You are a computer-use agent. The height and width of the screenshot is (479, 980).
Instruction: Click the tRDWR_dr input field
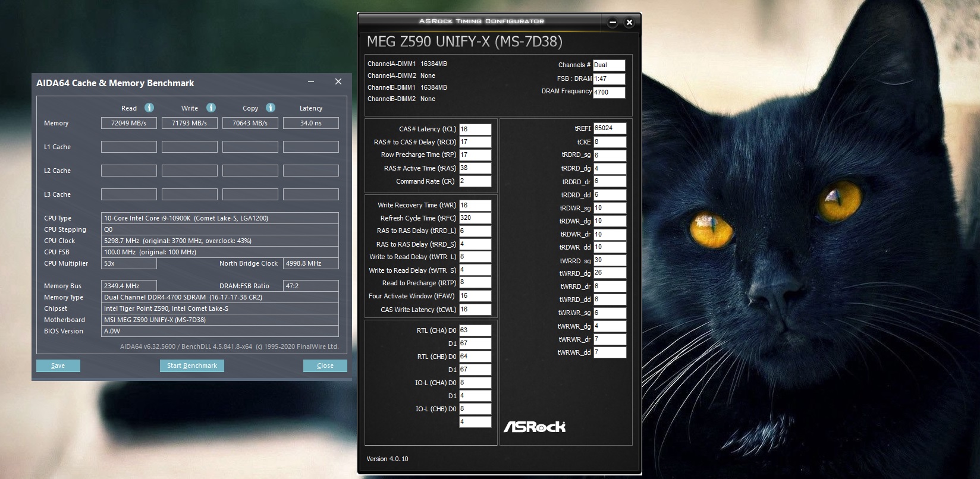(x=610, y=234)
